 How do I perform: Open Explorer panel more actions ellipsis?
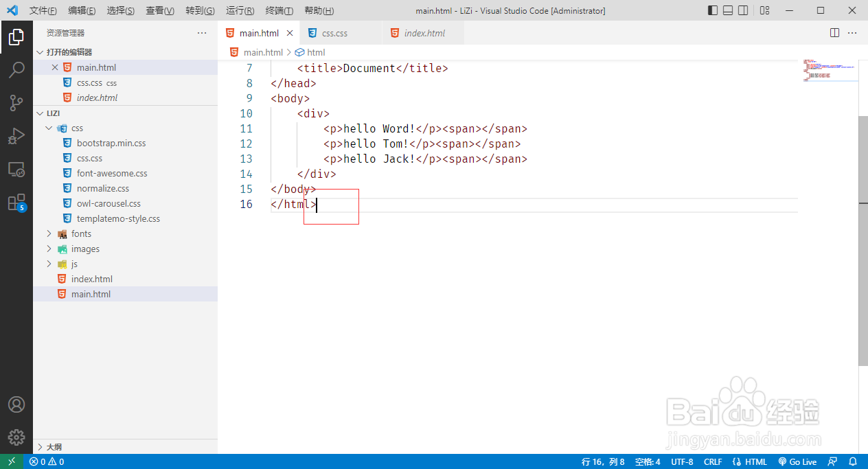click(202, 33)
